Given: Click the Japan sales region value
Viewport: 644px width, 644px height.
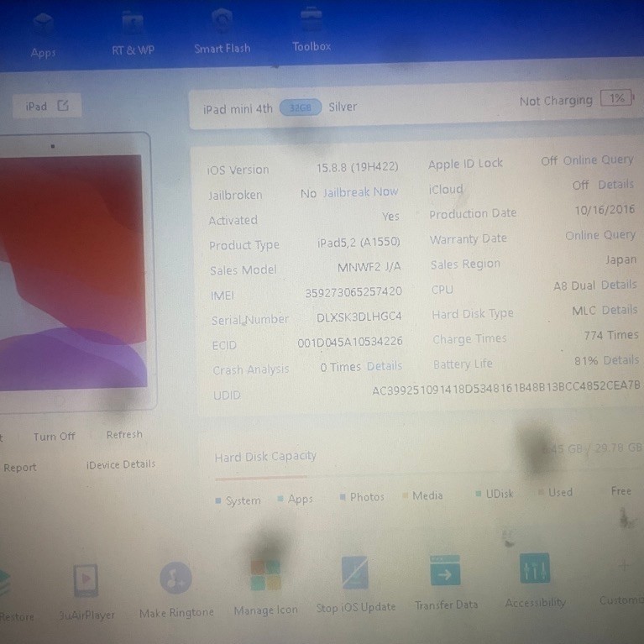Looking at the screenshot, I should [x=620, y=259].
